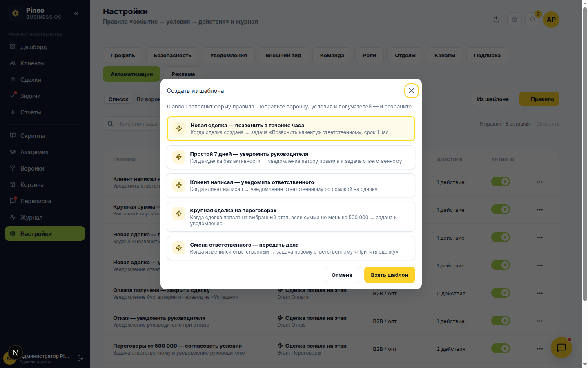Expand the actions menu for the 'Переговоры' rule

[540, 349]
